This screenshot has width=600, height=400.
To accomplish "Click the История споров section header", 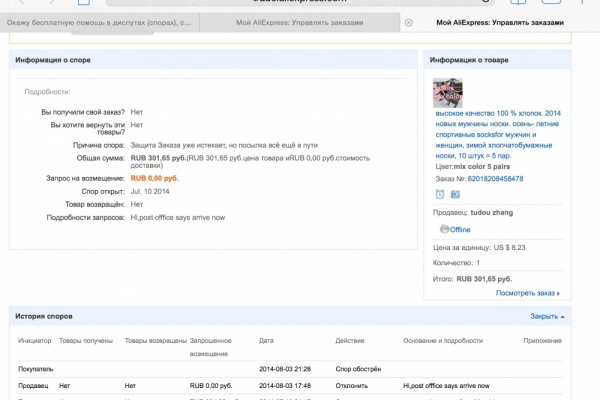I will (42, 316).
